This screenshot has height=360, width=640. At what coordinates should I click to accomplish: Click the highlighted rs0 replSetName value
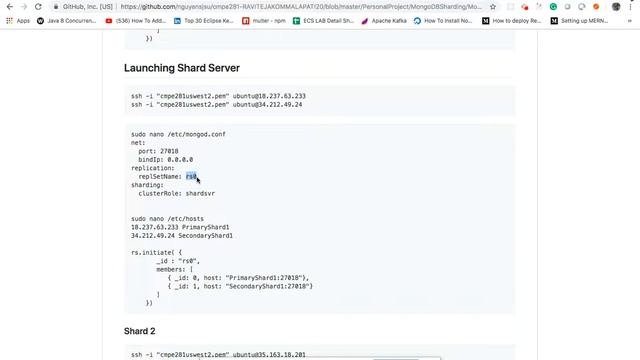point(191,176)
